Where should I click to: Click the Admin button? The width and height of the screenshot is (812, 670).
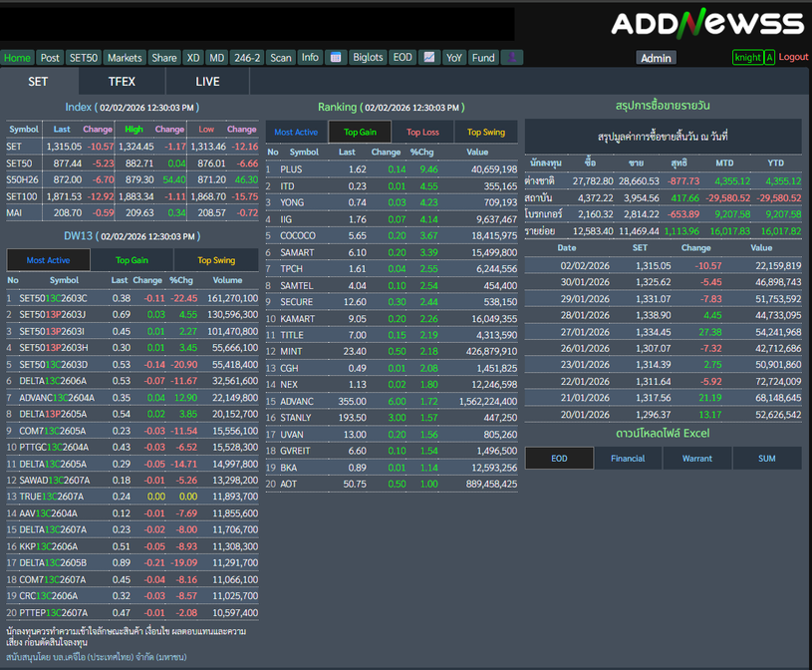656,58
